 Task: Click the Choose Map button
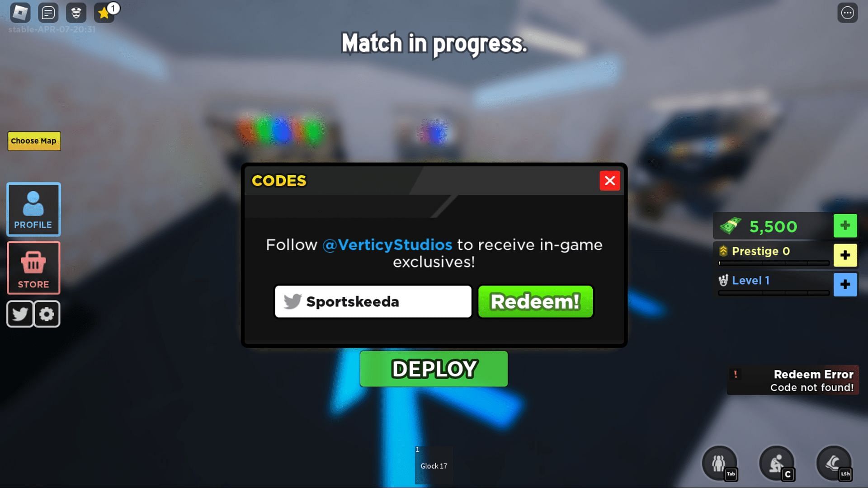[x=33, y=141]
